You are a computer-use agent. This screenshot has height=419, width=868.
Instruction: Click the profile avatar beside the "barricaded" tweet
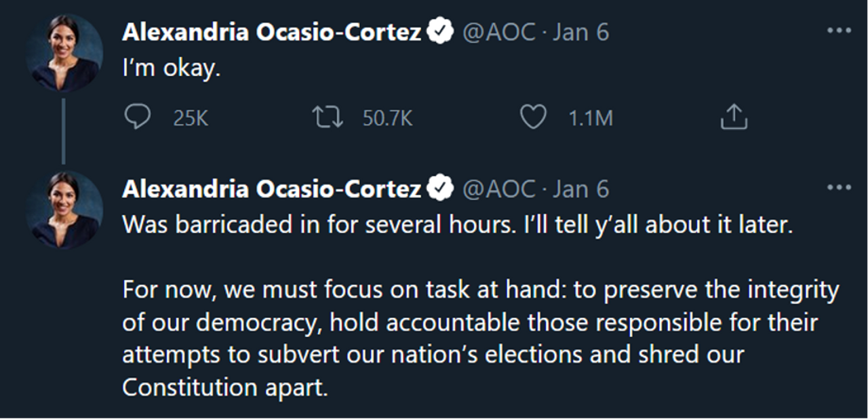pos(64,209)
